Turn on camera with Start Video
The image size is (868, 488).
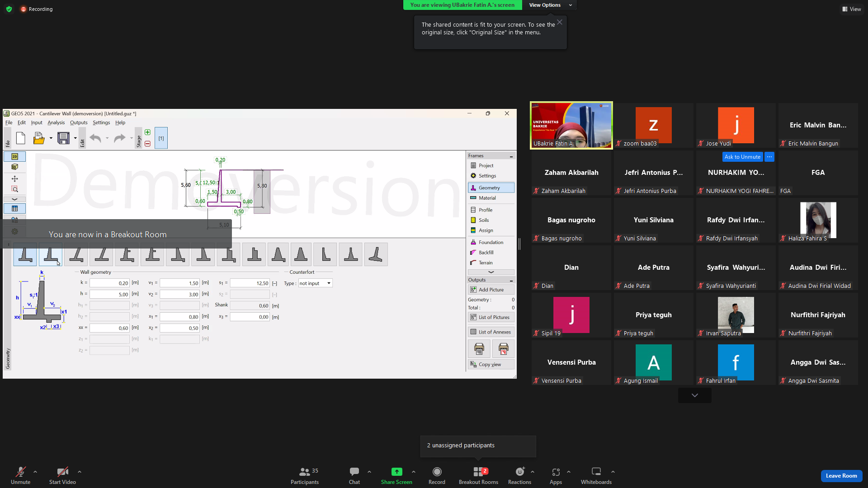pyautogui.click(x=62, y=476)
